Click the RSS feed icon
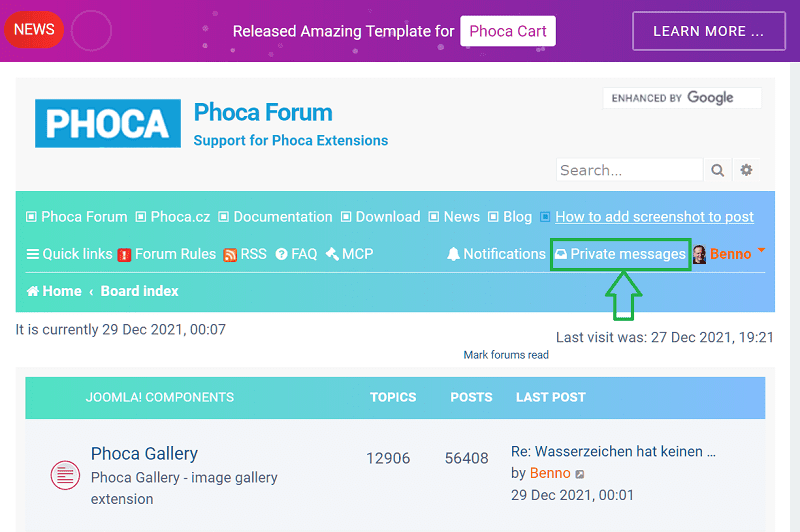The width and height of the screenshot is (800, 532). coord(230,255)
